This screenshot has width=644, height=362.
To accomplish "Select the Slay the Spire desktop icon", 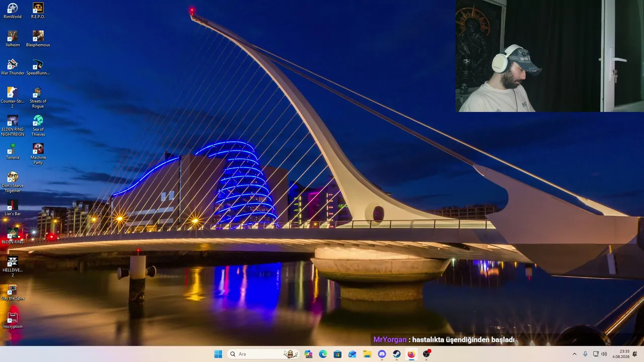I will click(x=13, y=292).
